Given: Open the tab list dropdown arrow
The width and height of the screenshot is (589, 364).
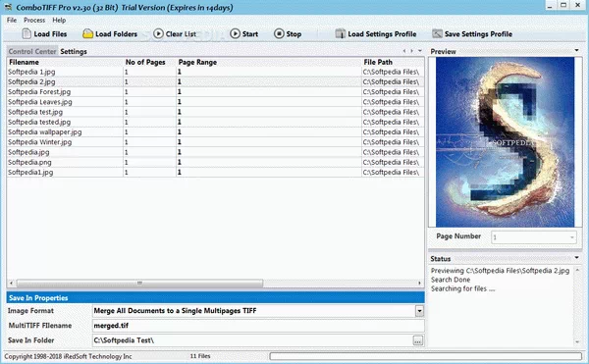Looking at the screenshot, I should click(x=420, y=51).
